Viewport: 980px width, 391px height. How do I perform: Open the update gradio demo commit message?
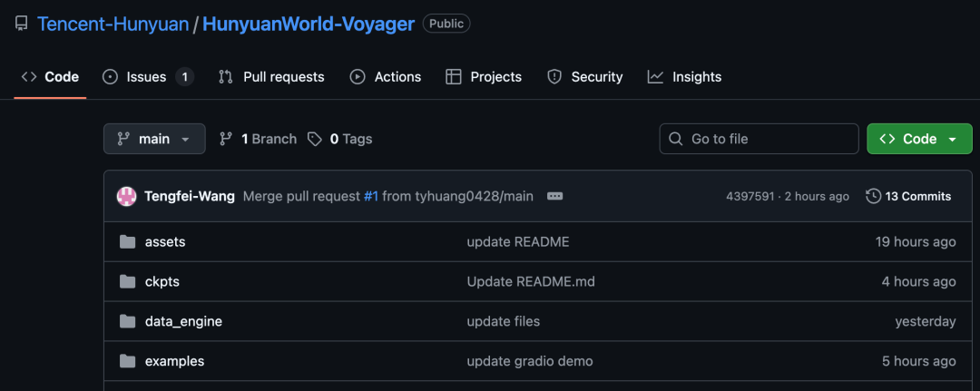[530, 361]
